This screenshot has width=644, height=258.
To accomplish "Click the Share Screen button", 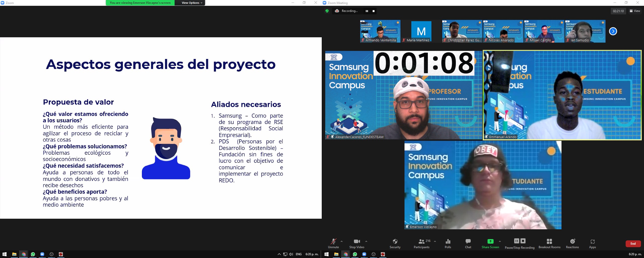I will pos(490,242).
